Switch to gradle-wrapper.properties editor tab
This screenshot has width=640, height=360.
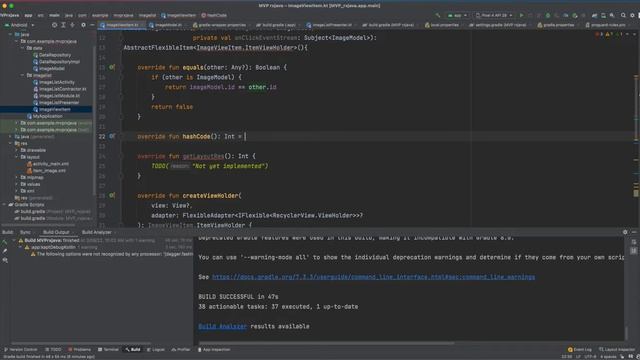220,25
